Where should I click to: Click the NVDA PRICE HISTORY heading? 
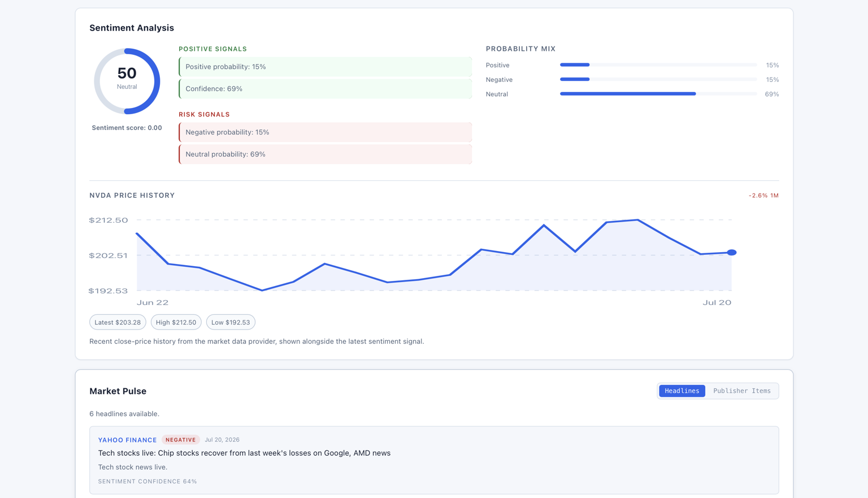point(132,196)
